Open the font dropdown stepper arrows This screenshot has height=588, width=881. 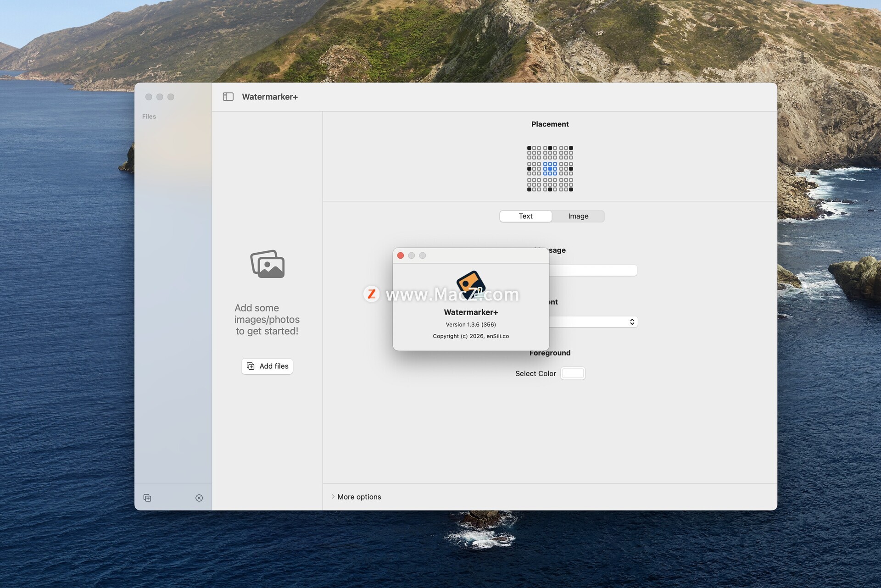632,322
